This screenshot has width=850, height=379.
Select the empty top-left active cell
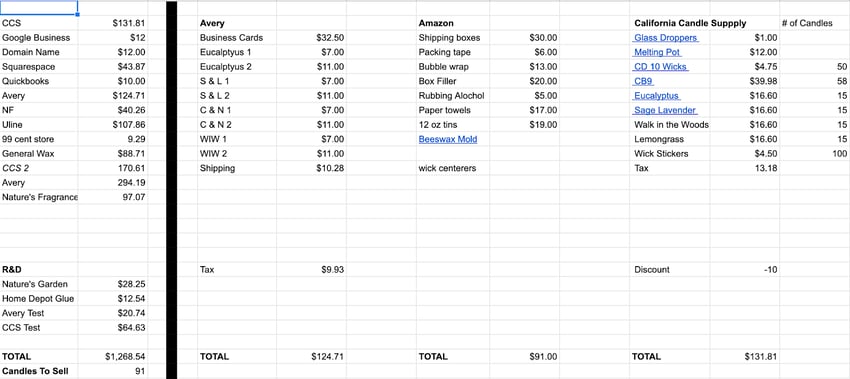click(x=39, y=8)
